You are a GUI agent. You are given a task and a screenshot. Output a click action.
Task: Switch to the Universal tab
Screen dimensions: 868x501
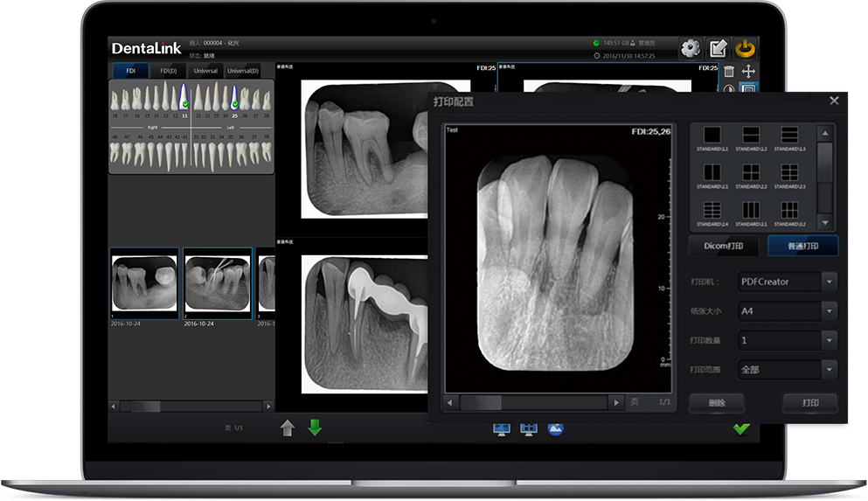[x=205, y=71]
